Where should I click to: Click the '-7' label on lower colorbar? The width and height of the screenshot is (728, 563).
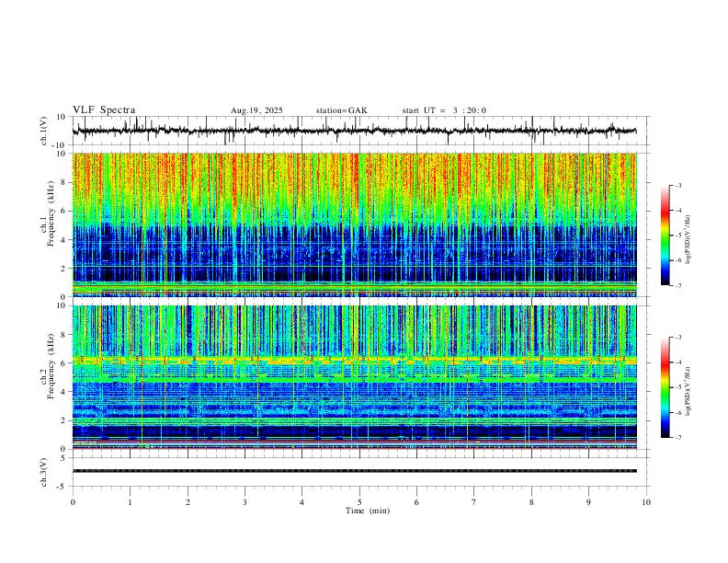coord(677,437)
